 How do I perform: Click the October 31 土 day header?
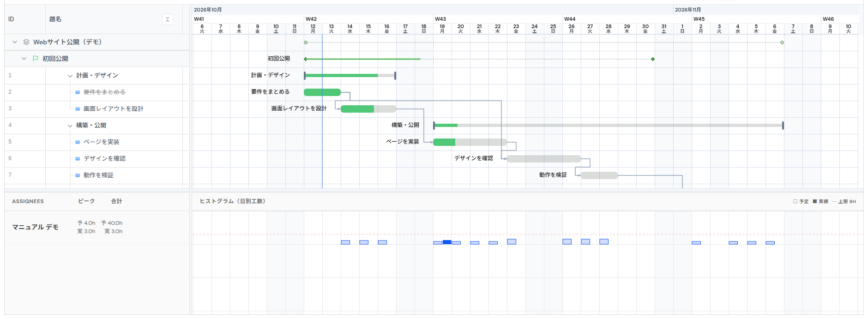pyautogui.click(x=664, y=29)
